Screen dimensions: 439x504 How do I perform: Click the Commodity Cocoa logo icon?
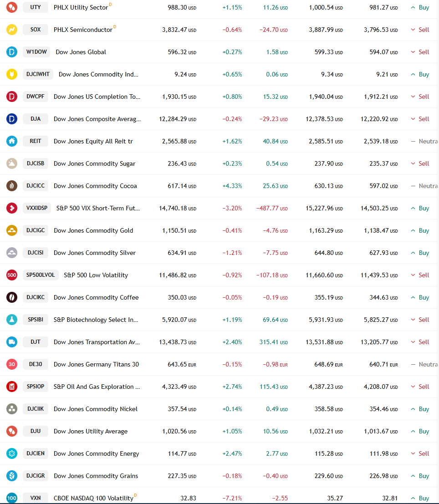[12, 186]
